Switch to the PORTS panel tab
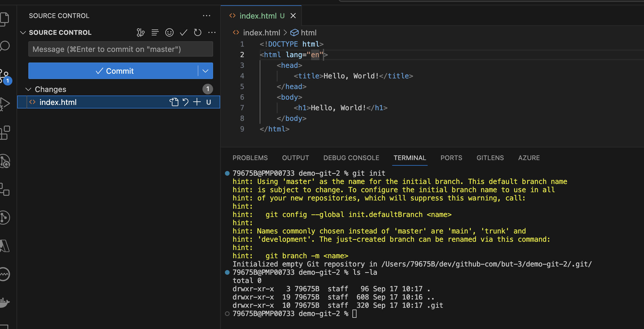644x329 pixels. coord(451,158)
